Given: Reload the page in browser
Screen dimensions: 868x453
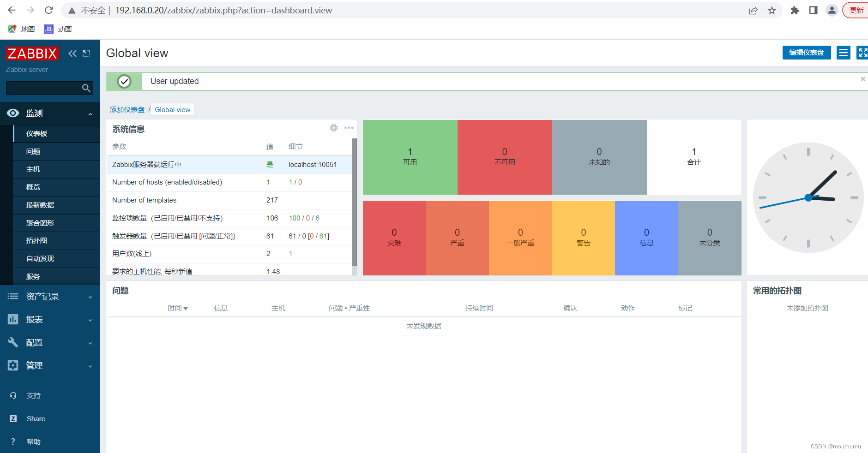Looking at the screenshot, I should (x=49, y=10).
